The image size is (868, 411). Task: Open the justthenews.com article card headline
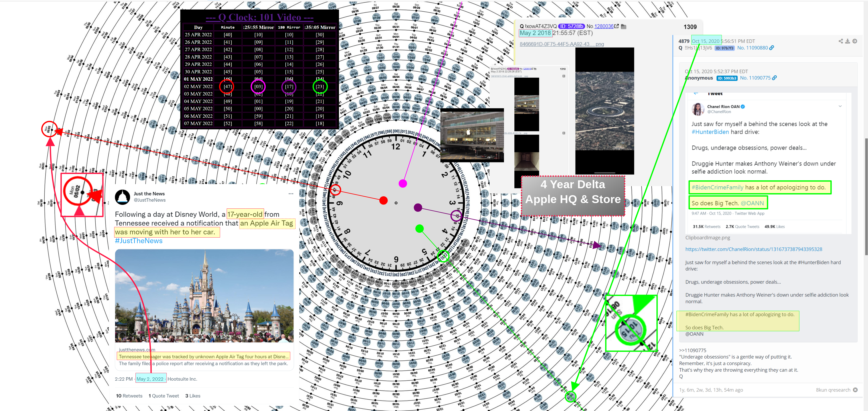coord(203,357)
